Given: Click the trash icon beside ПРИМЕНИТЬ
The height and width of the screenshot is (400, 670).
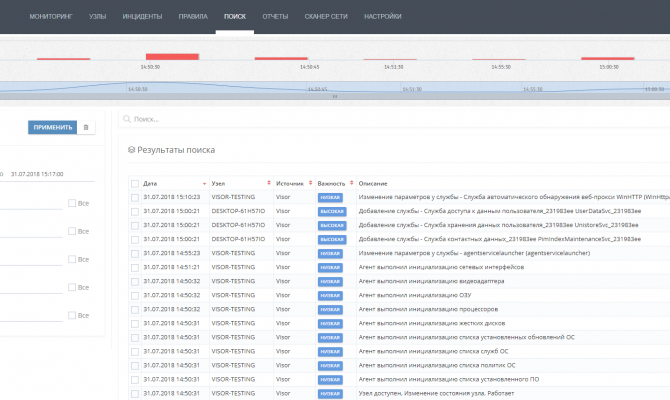Looking at the screenshot, I should pyautogui.click(x=86, y=127).
